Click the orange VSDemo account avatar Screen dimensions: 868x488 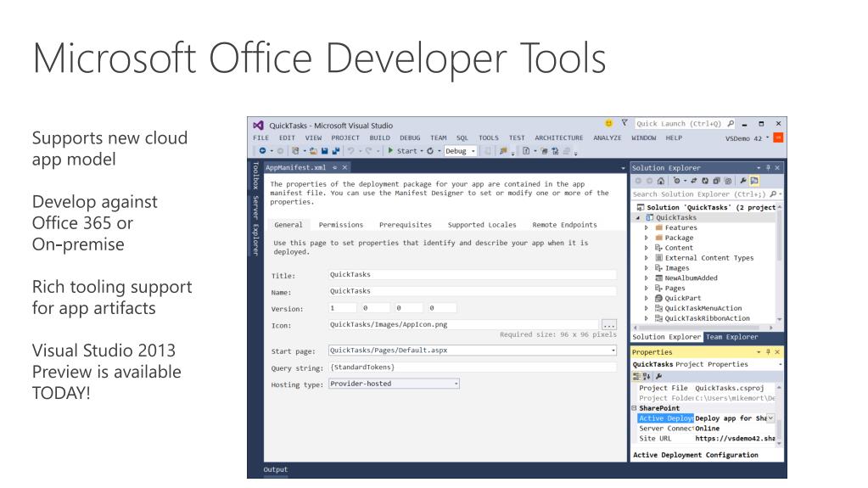pos(778,138)
